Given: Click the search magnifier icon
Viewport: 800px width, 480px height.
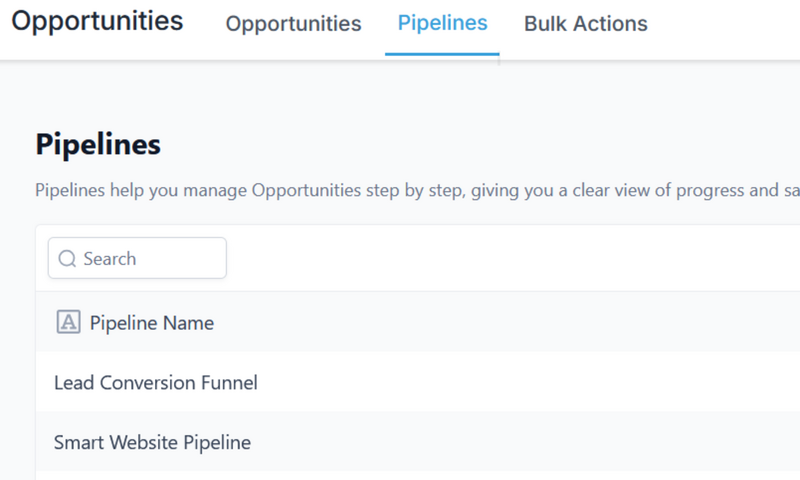Looking at the screenshot, I should pos(68,259).
